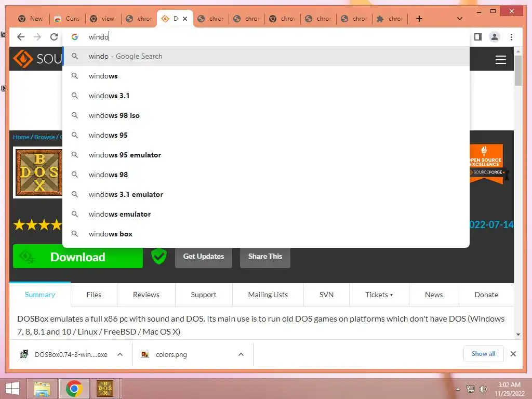This screenshot has height=399, width=532.
Task: Open a new tab with plus button
Action: (419, 19)
